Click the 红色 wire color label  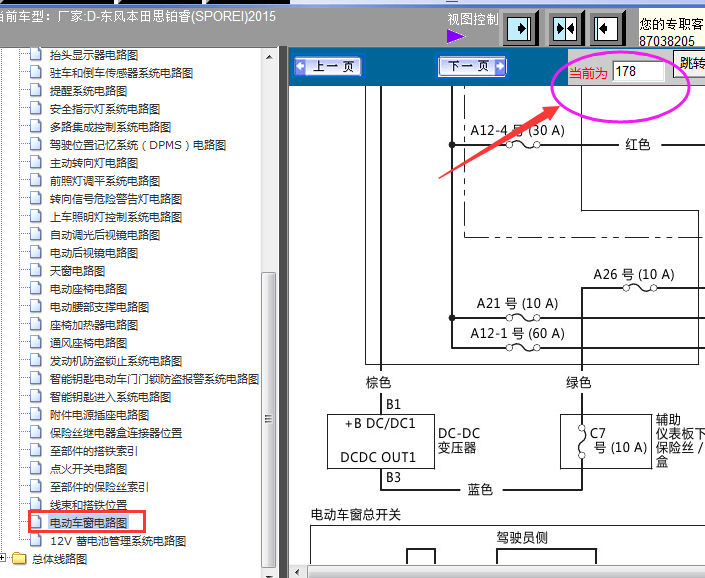click(x=638, y=145)
